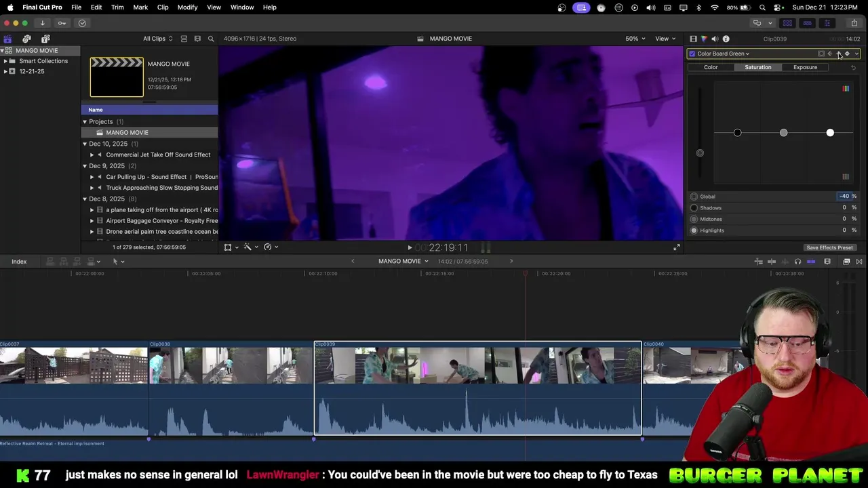Image resolution: width=868 pixels, height=488 pixels.
Task: Go back in timeline history arrow
Action: tap(353, 262)
